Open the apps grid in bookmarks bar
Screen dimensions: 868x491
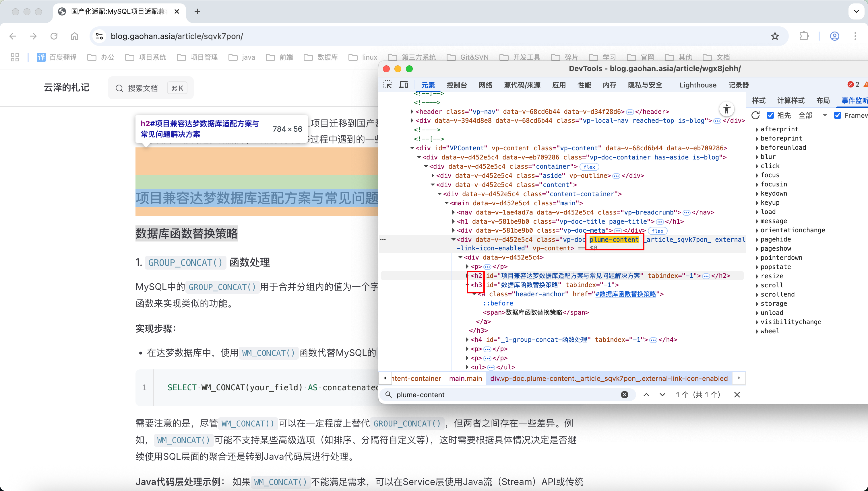pos(15,57)
